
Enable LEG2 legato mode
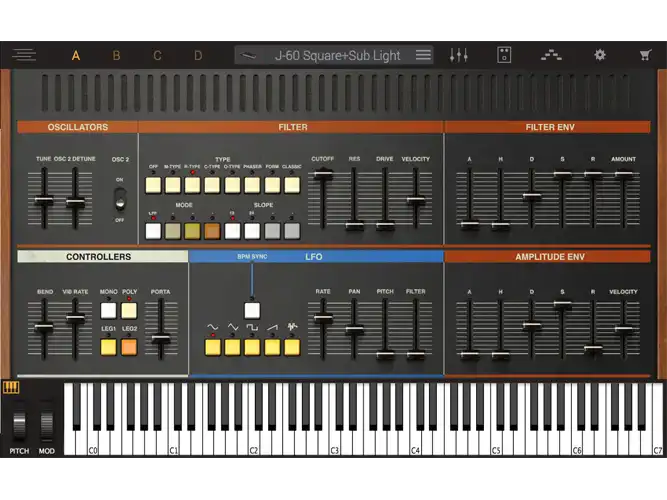coord(129,347)
